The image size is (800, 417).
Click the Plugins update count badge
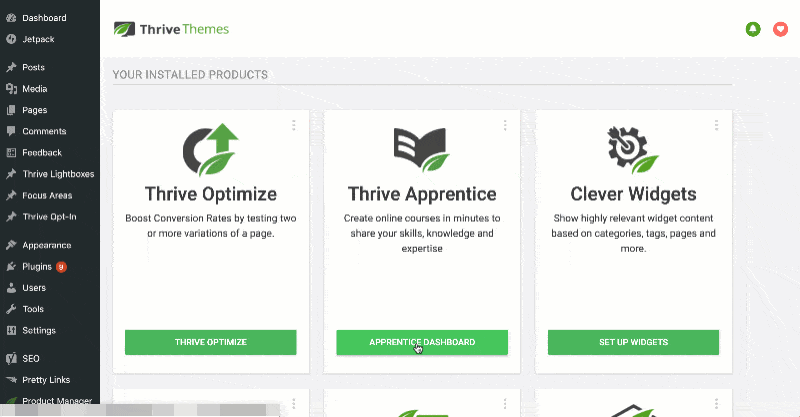pos(61,267)
